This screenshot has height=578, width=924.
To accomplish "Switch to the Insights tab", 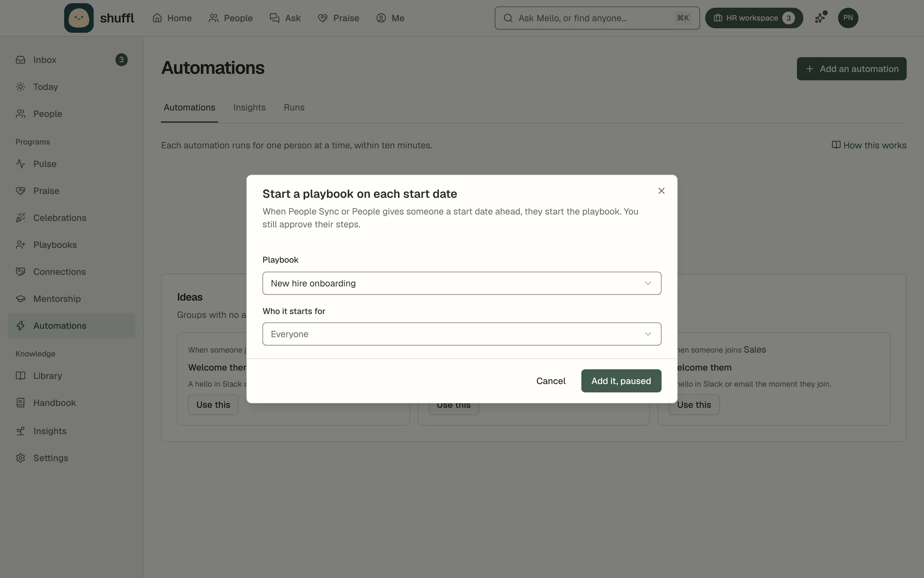I will [249, 108].
